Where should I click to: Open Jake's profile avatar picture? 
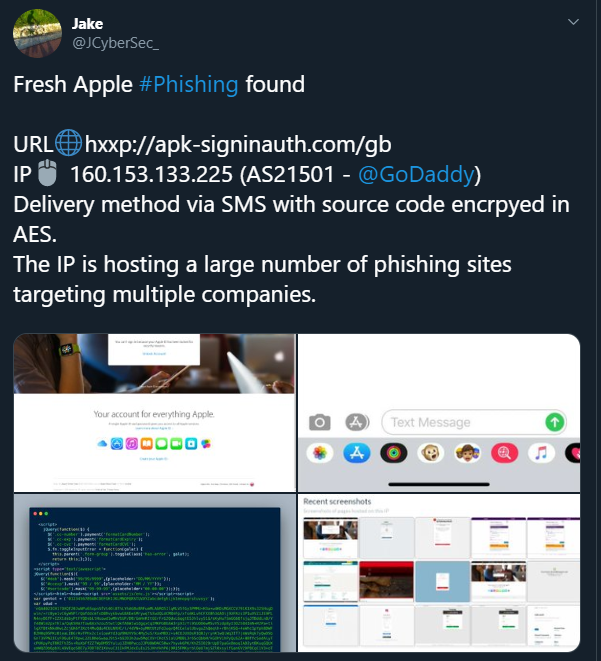(38, 33)
